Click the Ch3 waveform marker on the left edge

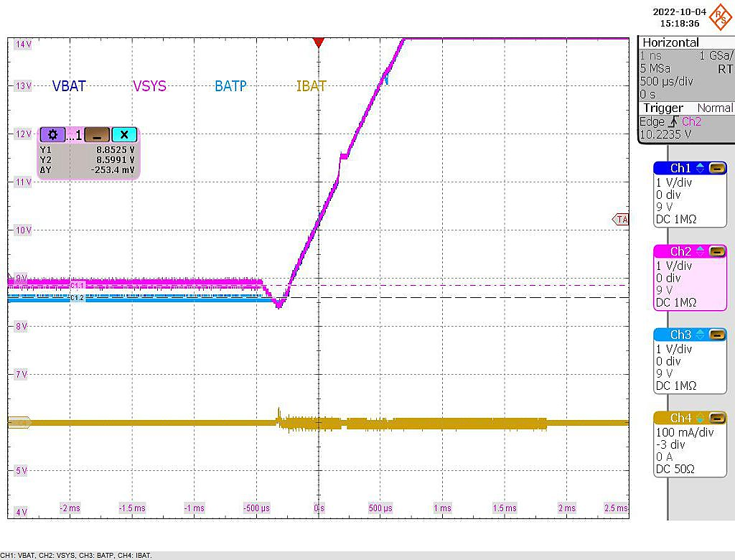[9, 299]
